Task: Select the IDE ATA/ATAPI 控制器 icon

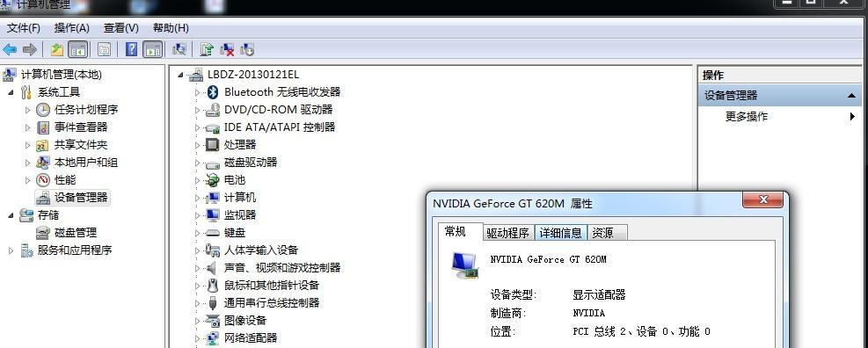Action: (x=213, y=127)
